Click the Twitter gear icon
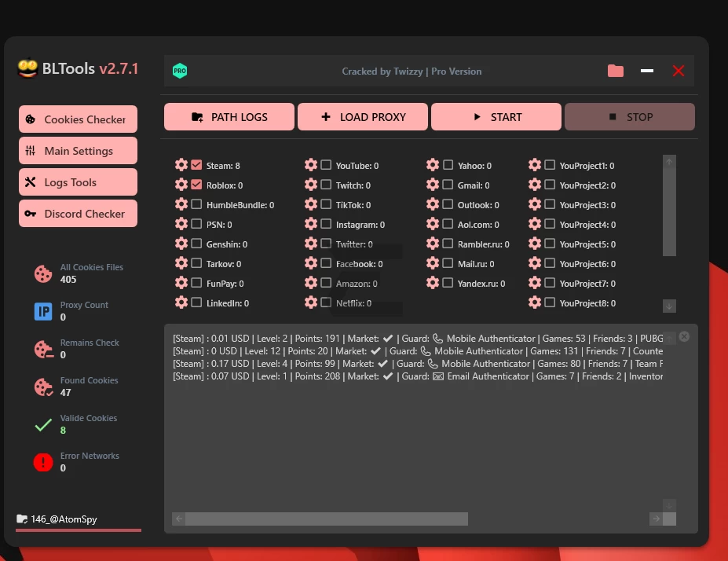The height and width of the screenshot is (561, 728). tap(311, 244)
